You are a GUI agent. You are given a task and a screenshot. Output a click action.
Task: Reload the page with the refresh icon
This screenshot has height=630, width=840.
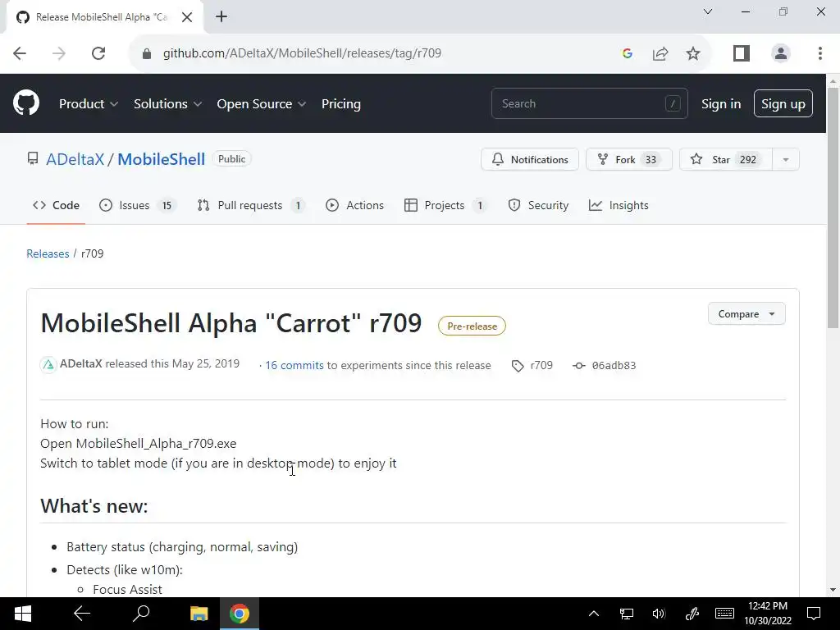pos(98,53)
